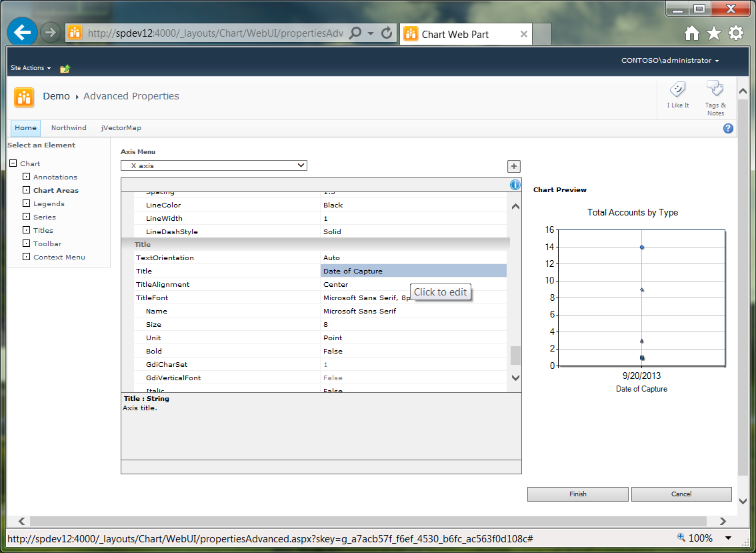Image resolution: width=756 pixels, height=553 pixels.
Task: Click the Bold value False
Action: [x=414, y=352]
